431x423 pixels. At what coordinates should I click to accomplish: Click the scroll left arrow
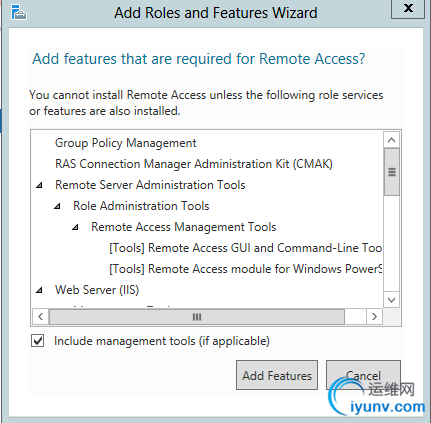[40, 316]
